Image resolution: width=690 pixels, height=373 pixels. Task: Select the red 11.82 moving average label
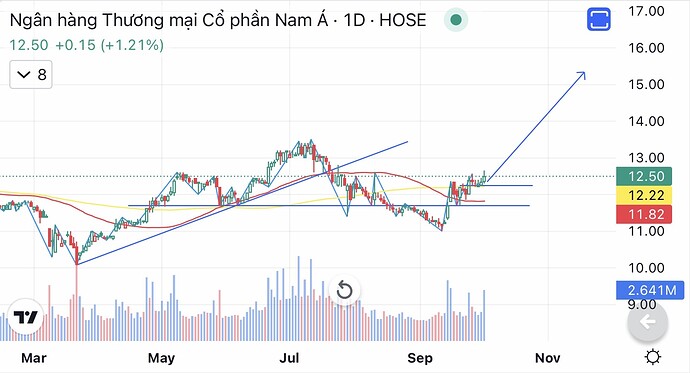[x=644, y=214]
